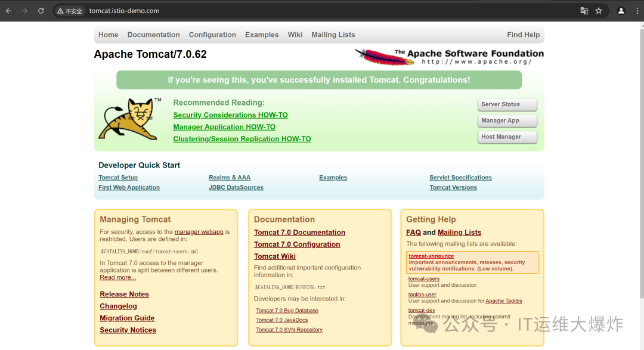
Task: Click the Read more... link
Action: 118,277
